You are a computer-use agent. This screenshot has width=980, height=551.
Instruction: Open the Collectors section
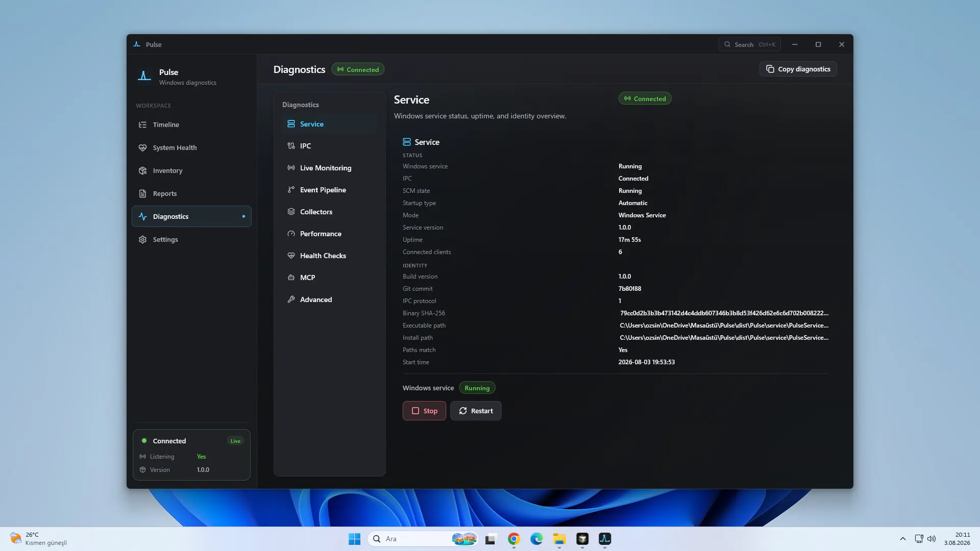(x=329, y=212)
